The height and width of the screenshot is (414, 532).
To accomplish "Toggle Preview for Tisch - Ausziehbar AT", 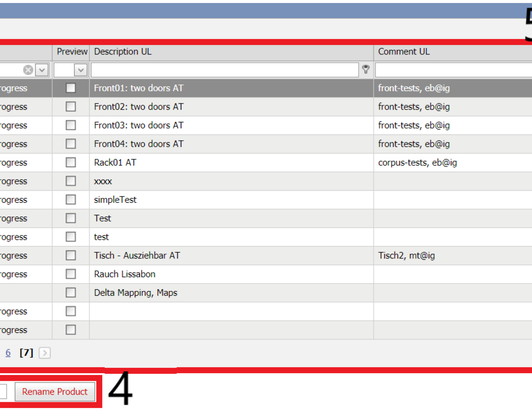I will coord(70,255).
